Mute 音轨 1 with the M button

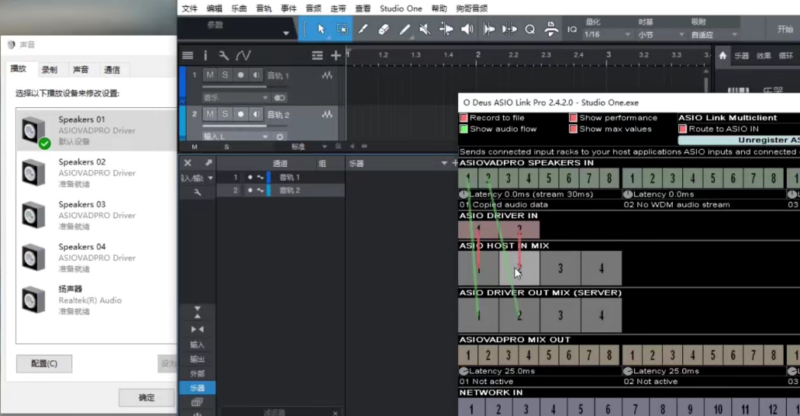pos(210,76)
